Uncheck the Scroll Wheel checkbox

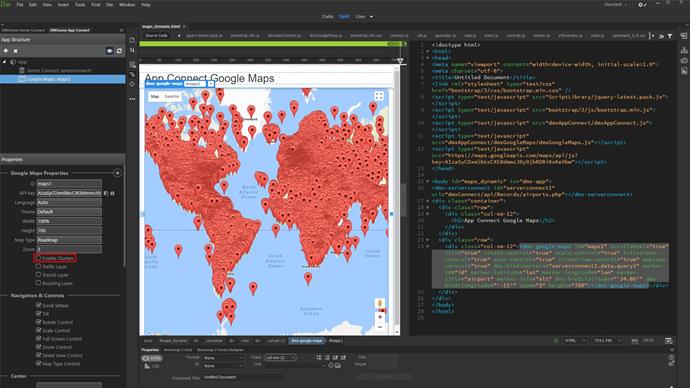[39, 305]
